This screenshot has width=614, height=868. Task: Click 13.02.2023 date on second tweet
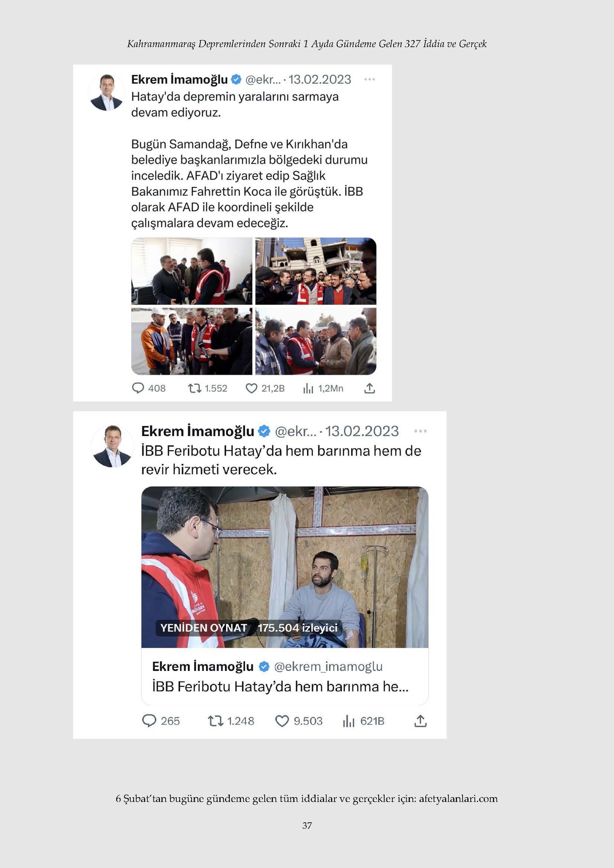pyautogui.click(x=362, y=431)
